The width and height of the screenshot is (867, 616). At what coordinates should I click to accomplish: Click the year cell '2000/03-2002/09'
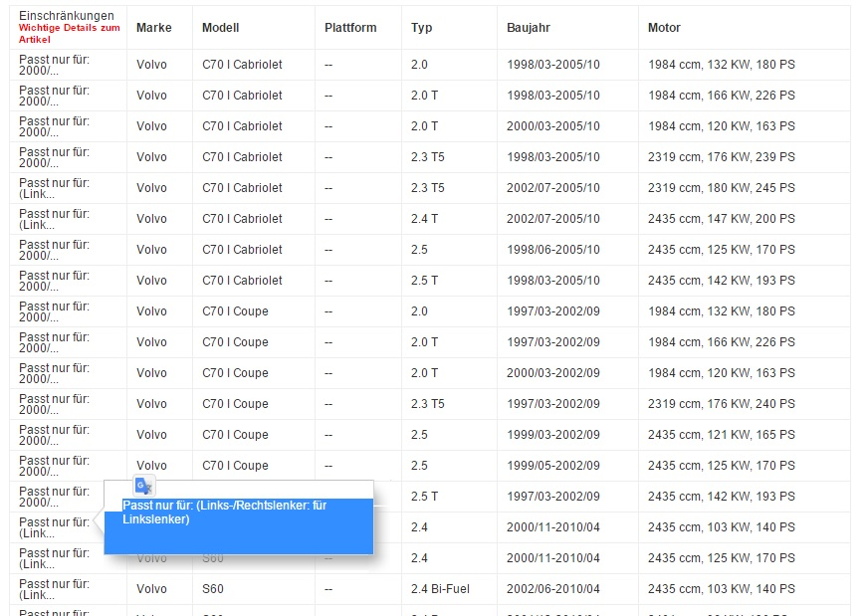coord(552,373)
